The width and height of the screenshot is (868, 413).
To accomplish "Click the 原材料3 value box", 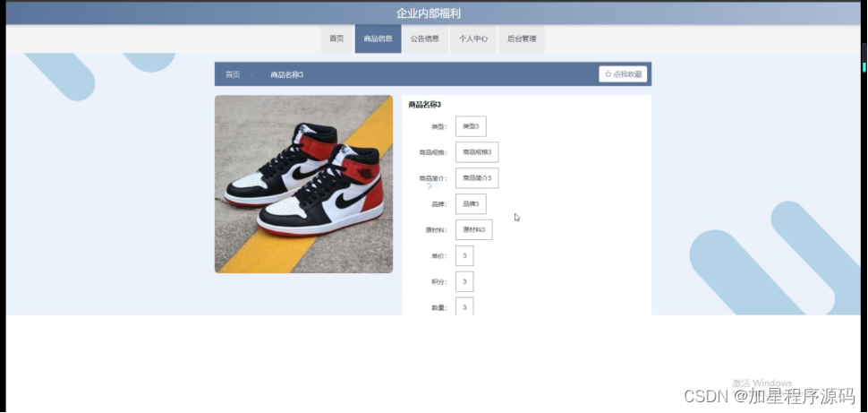I will coord(474,229).
